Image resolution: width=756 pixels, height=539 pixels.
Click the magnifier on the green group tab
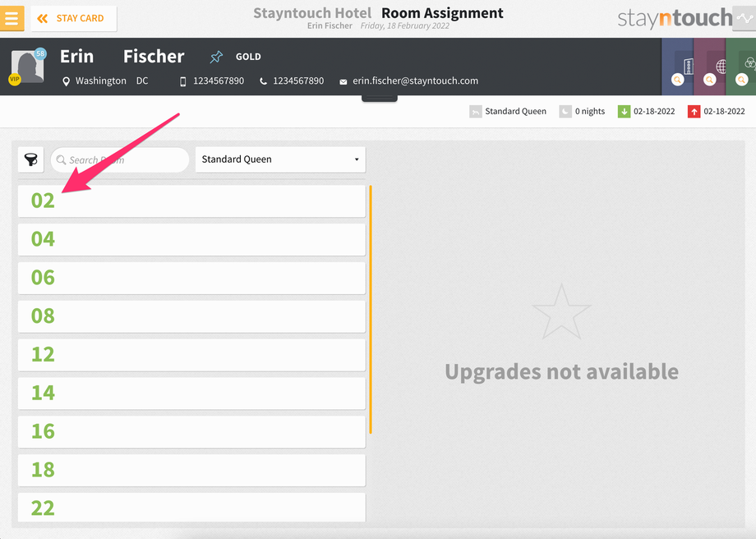(x=741, y=80)
